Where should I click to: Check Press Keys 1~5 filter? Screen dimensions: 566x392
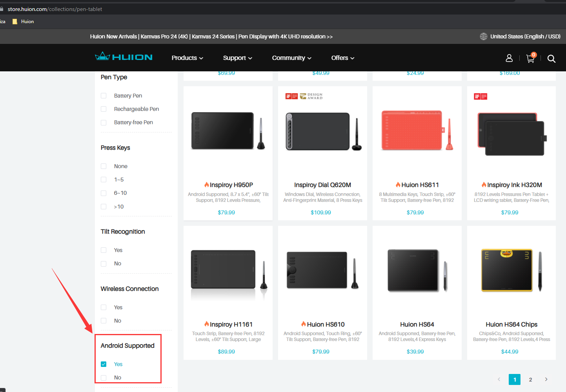point(104,180)
